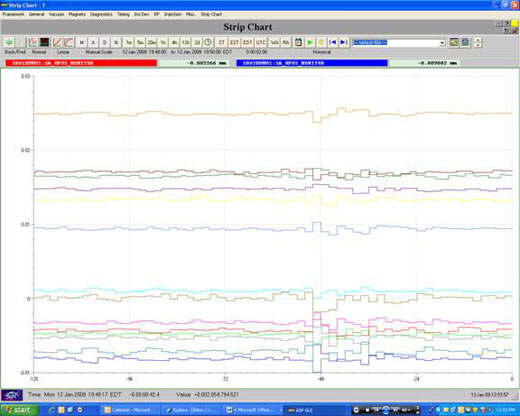Open Microsoft Office taskbar group

(x=253, y=410)
